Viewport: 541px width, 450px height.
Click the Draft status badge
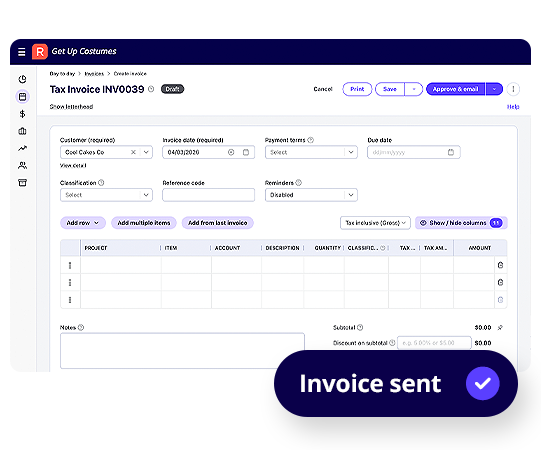click(x=173, y=89)
